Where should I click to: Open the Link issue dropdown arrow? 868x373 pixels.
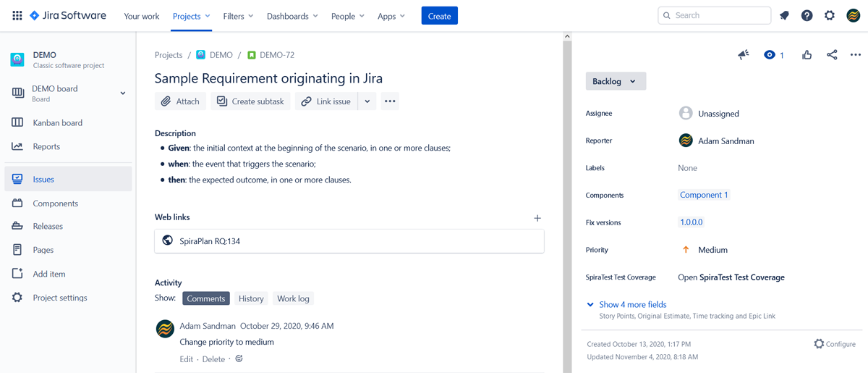point(367,101)
